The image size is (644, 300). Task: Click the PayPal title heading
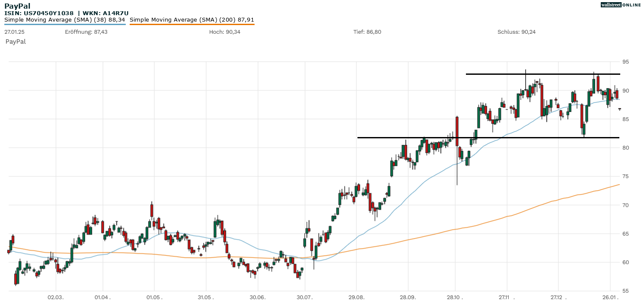[x=17, y=6]
